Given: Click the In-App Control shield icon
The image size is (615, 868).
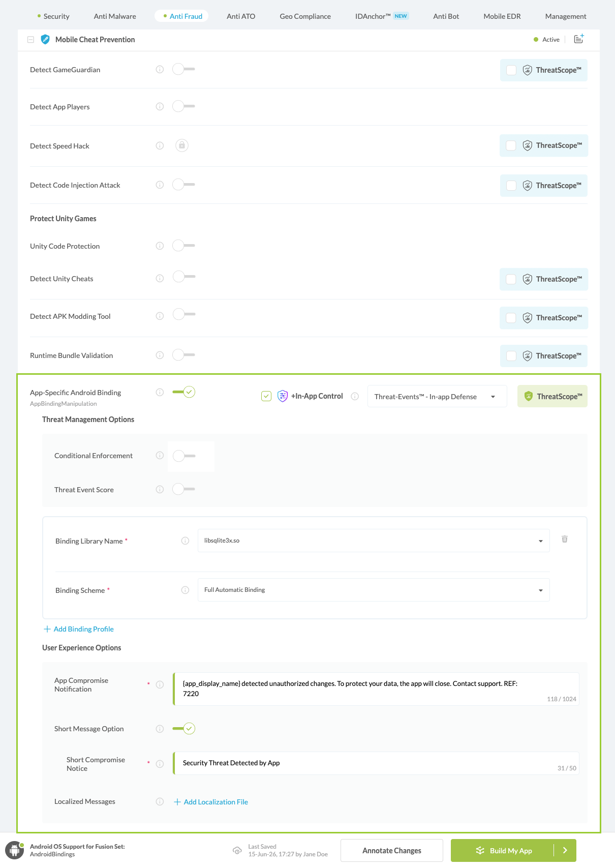Looking at the screenshot, I should tap(283, 396).
